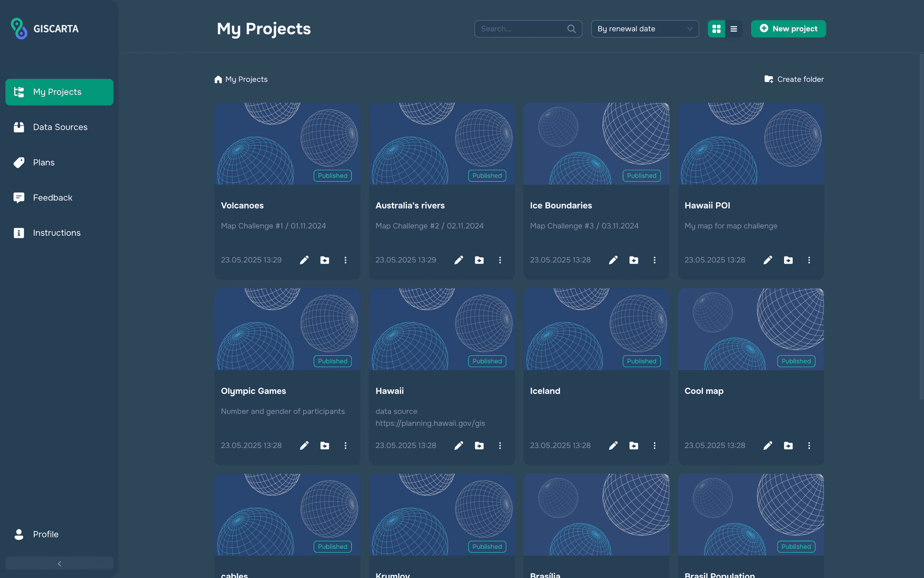Open more options menu for Hawaii project
Image resolution: width=924 pixels, height=578 pixels.
tap(500, 446)
